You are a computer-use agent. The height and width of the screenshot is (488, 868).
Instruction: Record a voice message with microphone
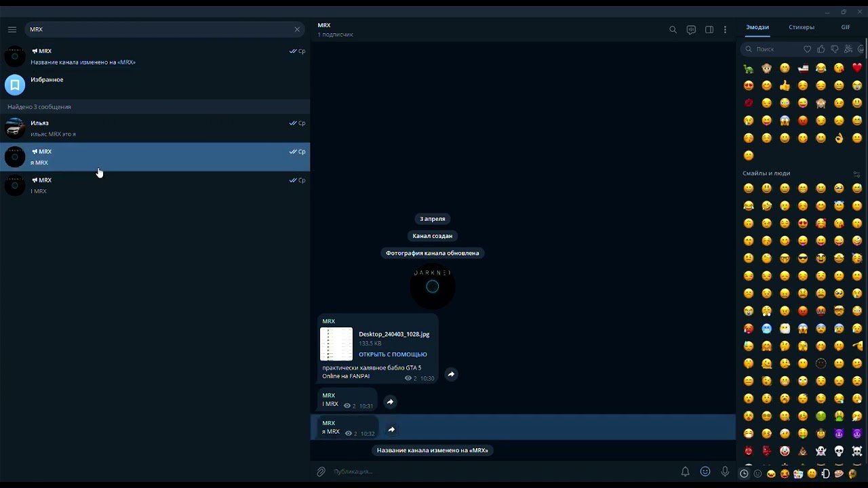pyautogui.click(x=725, y=471)
